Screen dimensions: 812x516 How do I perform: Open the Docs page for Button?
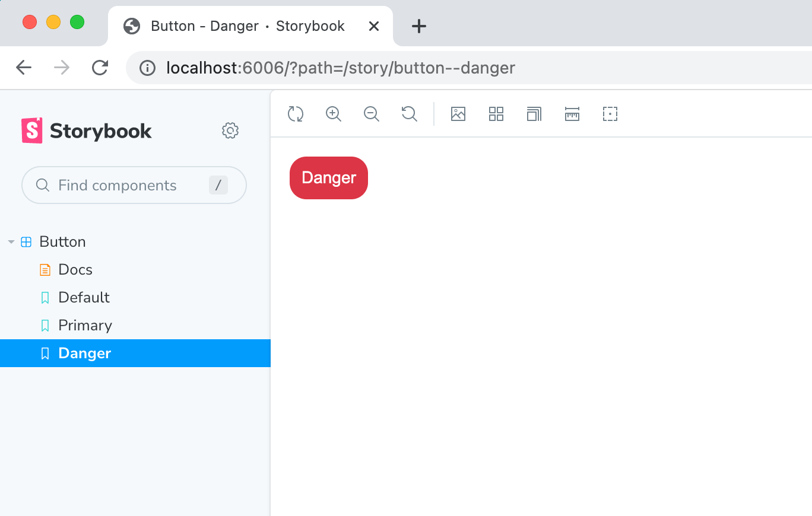click(75, 269)
